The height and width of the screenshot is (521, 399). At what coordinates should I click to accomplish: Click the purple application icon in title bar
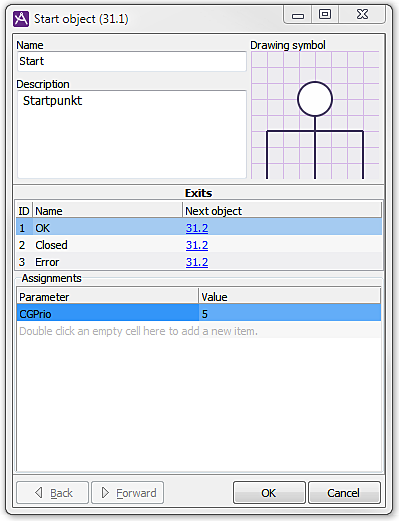coord(21,19)
